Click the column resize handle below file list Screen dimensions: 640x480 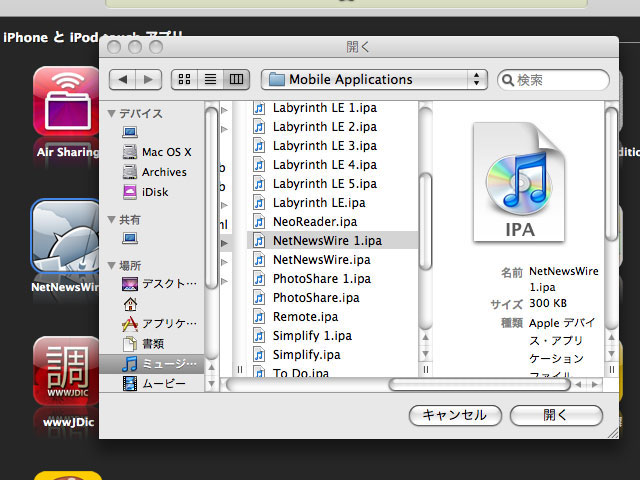pos(425,369)
